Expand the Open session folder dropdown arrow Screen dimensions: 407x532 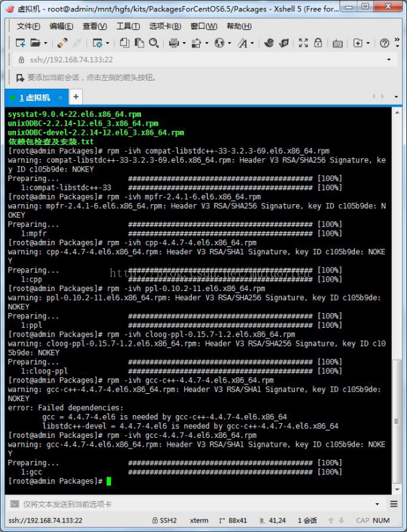(45, 43)
